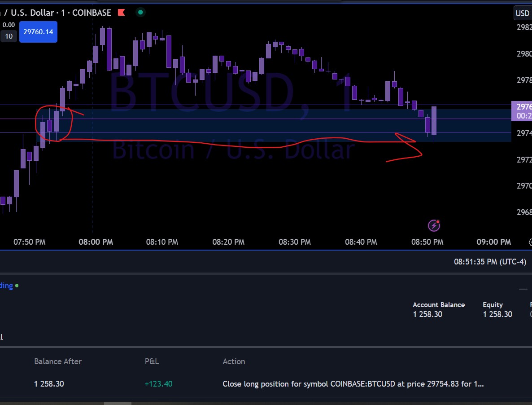Image resolution: width=532 pixels, height=405 pixels.
Task: Click the purple lightning replay icon
Action: coord(434,225)
